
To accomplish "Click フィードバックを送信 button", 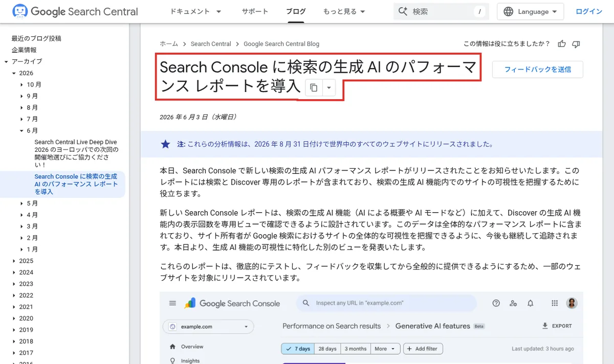I will (x=537, y=70).
